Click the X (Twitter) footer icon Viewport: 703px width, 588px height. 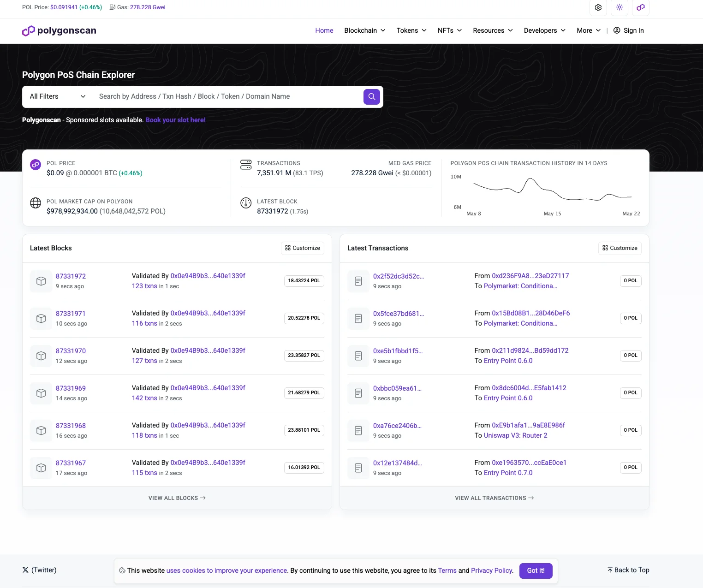pos(25,570)
